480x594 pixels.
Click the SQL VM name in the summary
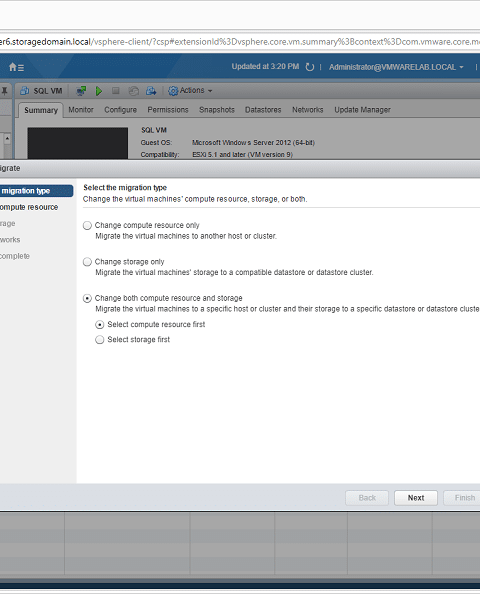(154, 130)
